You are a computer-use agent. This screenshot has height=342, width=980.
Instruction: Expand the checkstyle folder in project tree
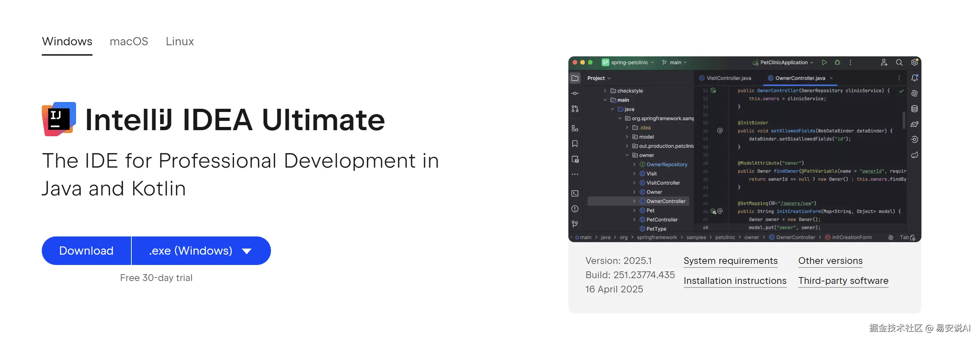605,91
